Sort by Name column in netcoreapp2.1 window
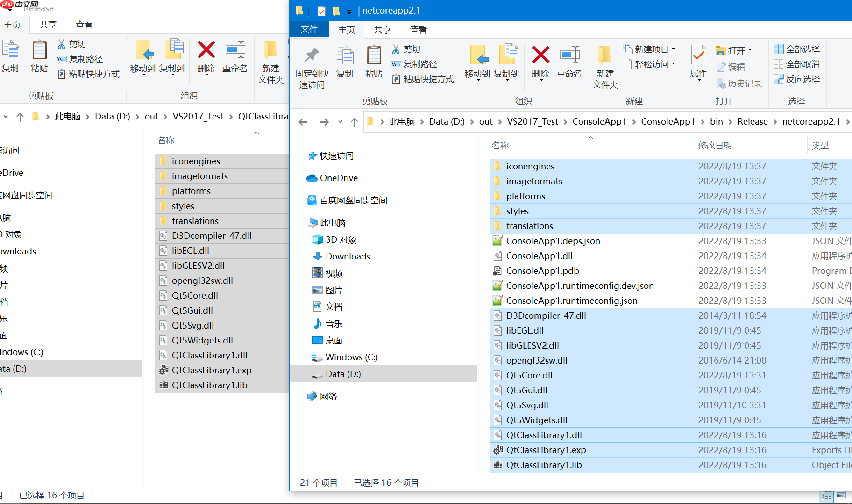This screenshot has width=852, height=504. coord(500,146)
